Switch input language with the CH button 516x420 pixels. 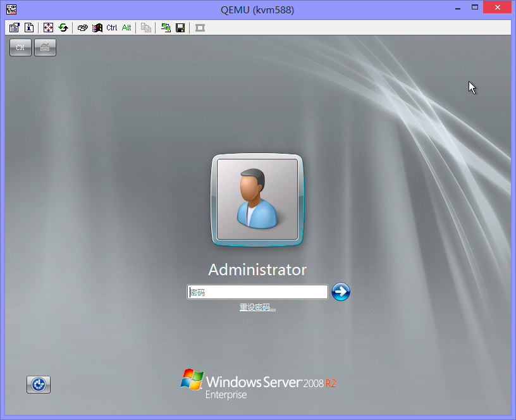[20, 47]
